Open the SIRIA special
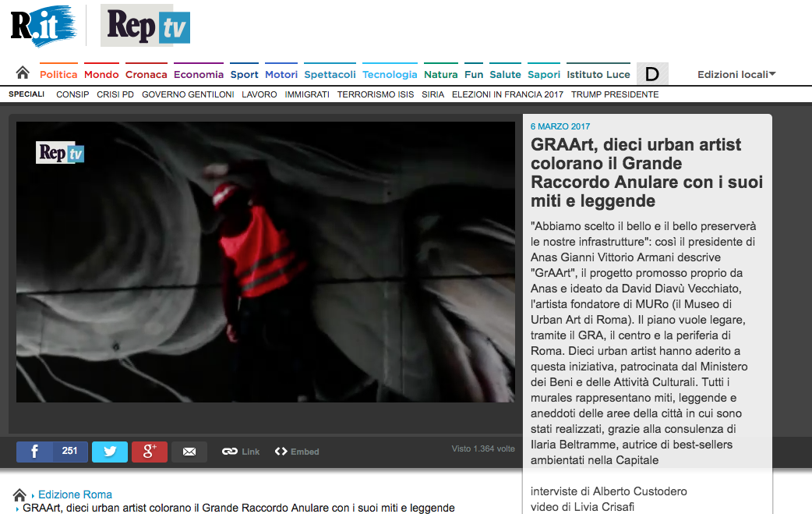Image resolution: width=812 pixels, height=514 pixels. point(433,94)
